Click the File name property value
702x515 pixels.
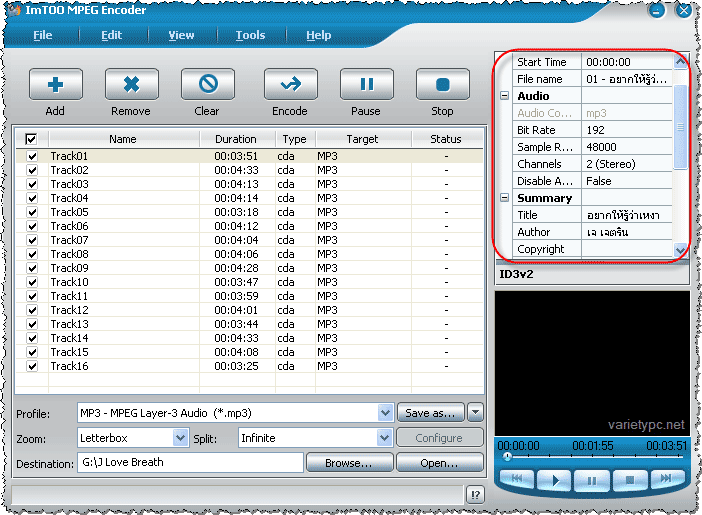pos(627,79)
